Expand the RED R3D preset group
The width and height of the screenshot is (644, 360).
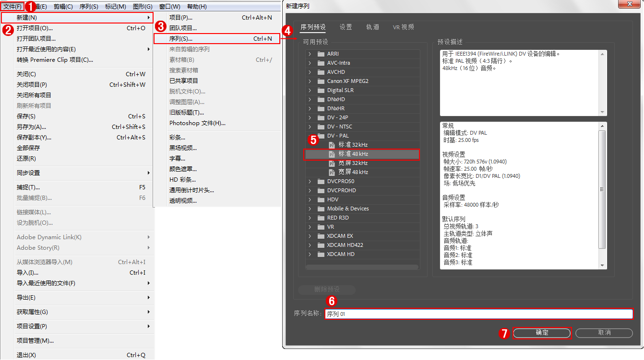(310, 218)
